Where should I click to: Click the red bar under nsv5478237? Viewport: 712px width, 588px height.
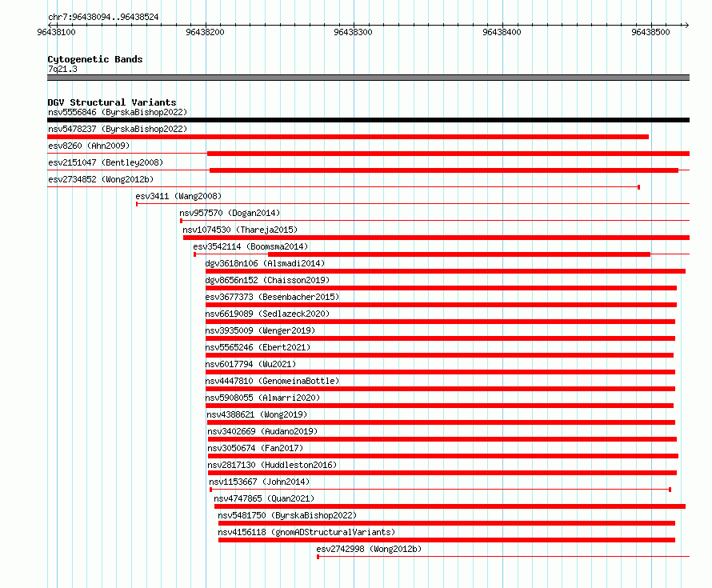click(x=348, y=137)
